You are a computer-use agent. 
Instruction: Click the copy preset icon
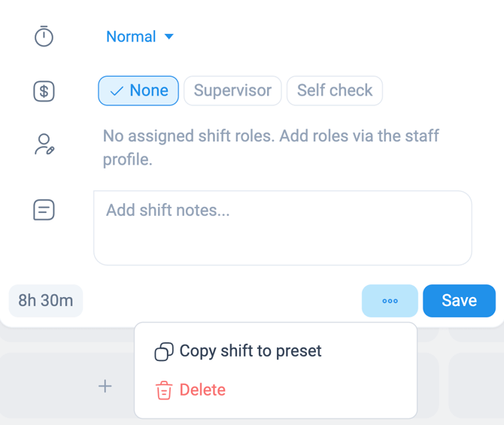pos(164,351)
